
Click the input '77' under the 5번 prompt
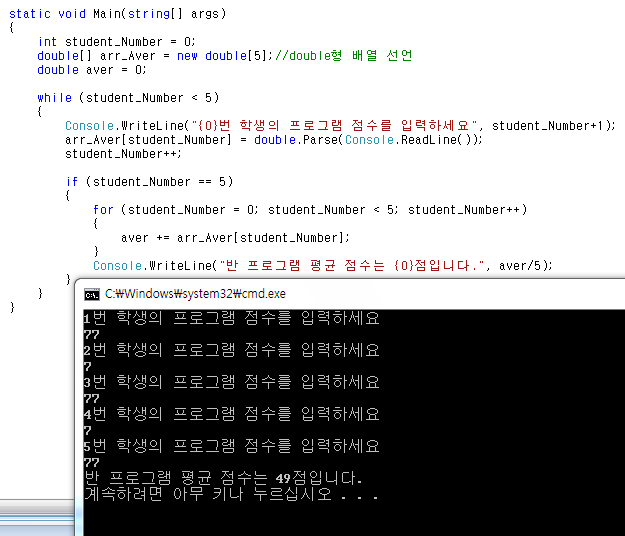point(91,462)
